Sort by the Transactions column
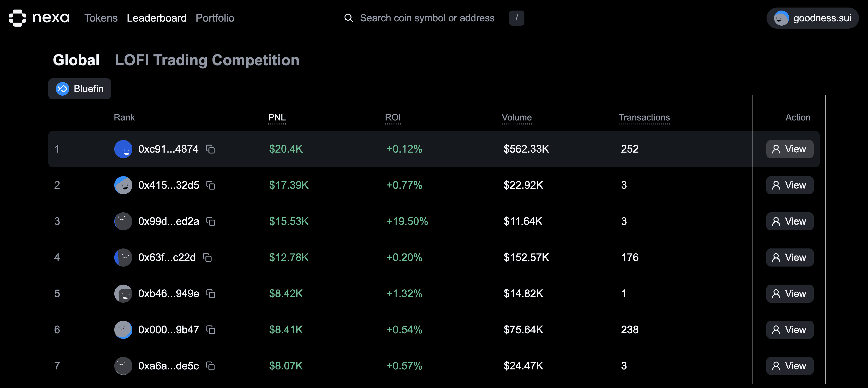Image resolution: width=868 pixels, height=388 pixels. (644, 117)
